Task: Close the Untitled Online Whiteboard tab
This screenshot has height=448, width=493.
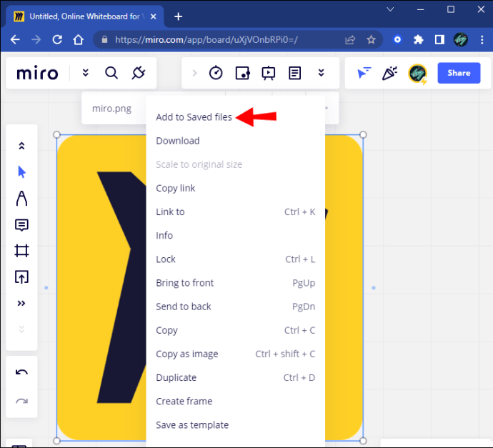Action: click(154, 16)
